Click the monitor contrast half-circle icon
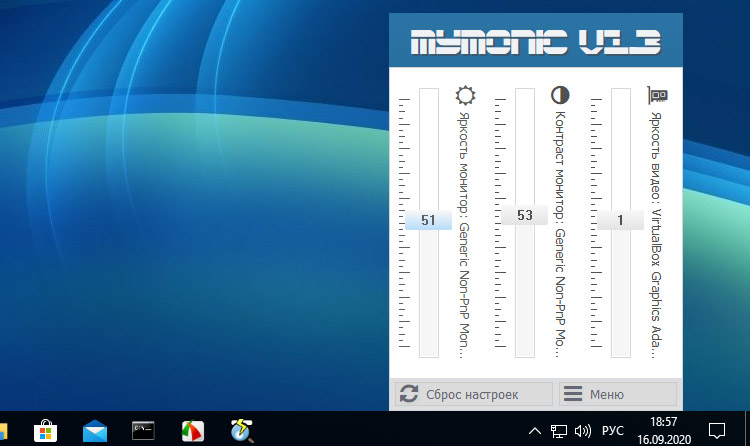750x446 pixels. pos(560,95)
